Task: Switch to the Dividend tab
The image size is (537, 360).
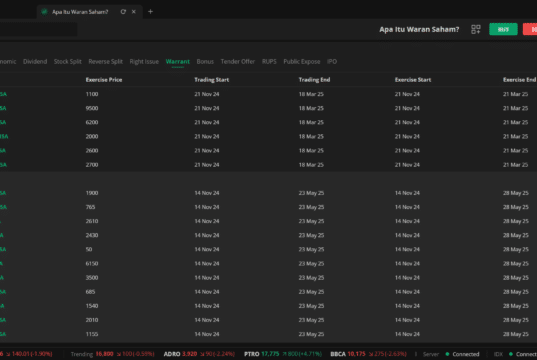Action: [x=35, y=62]
